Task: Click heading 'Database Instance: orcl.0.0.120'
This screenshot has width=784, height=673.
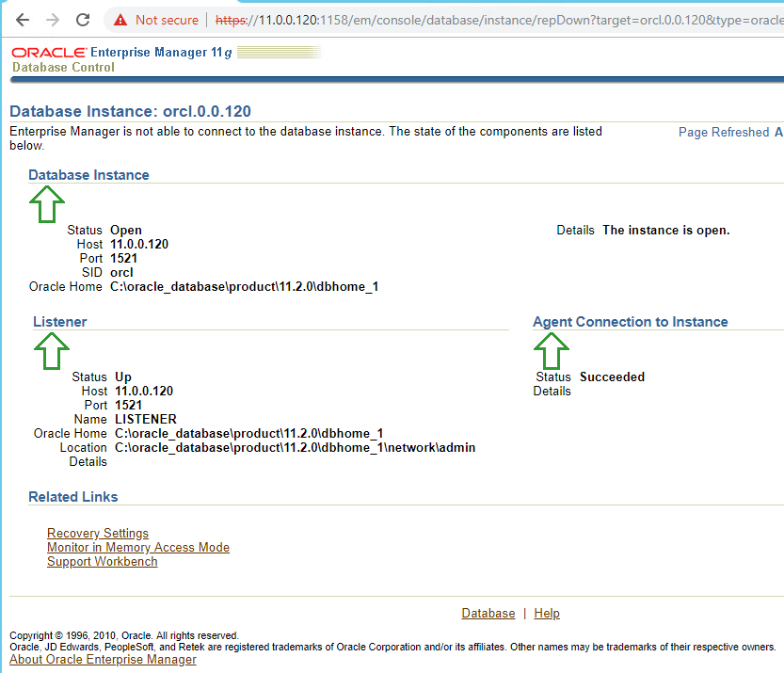Action: 130,111
